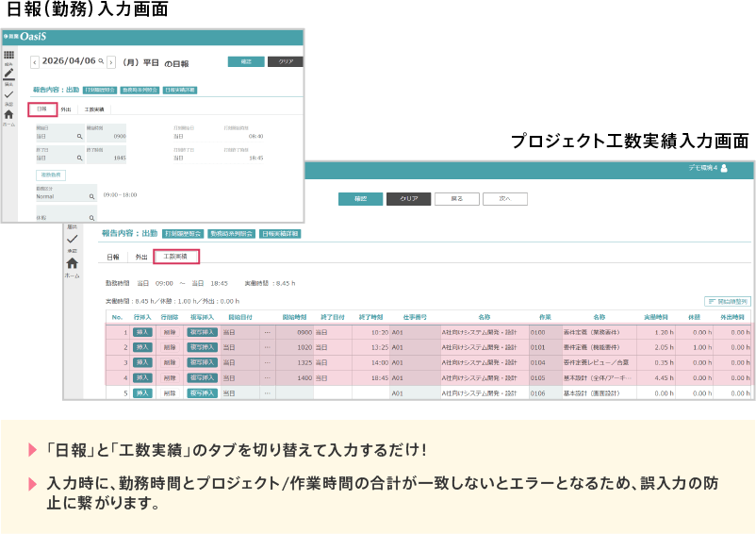Go to Home via the house icon in the daily report sidebar
This screenshot has height=534, width=756.
[x=8, y=114]
